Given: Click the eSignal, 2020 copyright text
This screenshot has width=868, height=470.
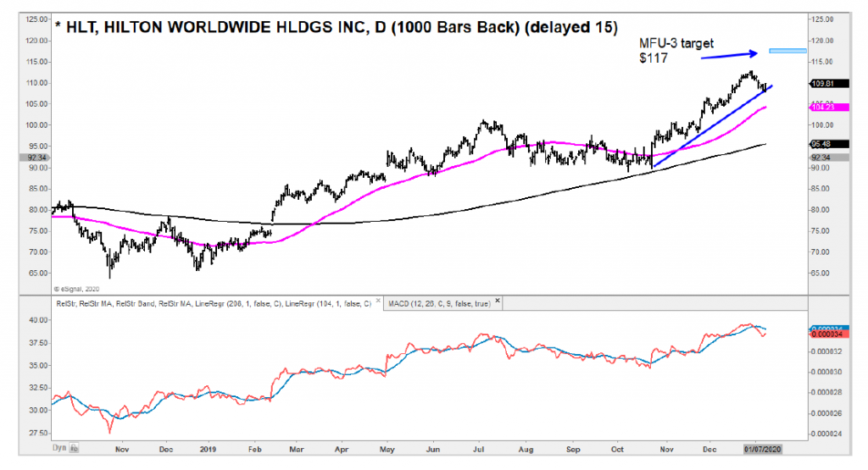Looking at the screenshot, I should pos(75,289).
